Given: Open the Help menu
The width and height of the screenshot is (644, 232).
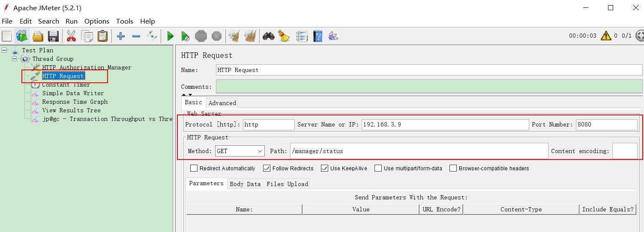Looking at the screenshot, I should pos(147,21).
